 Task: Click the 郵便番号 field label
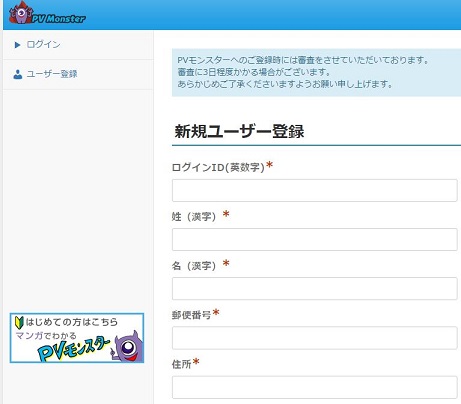point(191,315)
